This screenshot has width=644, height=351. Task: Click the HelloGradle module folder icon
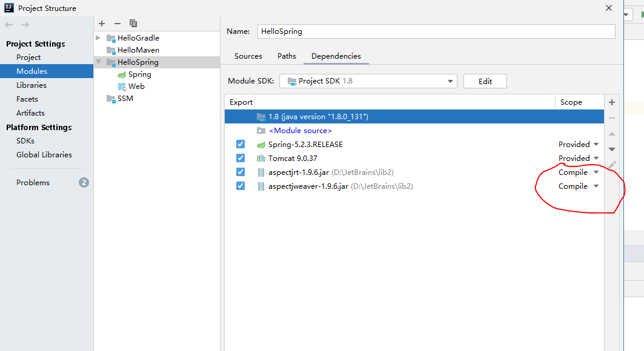(x=111, y=38)
